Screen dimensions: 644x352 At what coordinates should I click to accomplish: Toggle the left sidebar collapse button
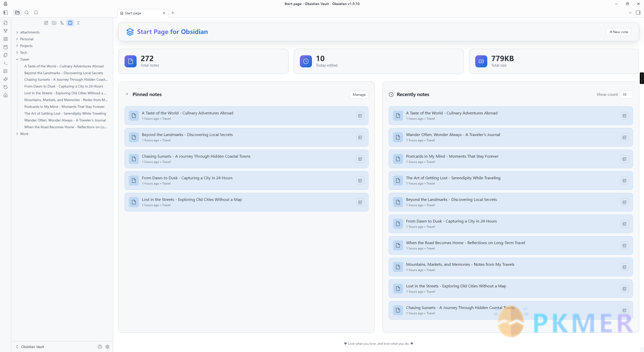pyautogui.click(x=6, y=13)
